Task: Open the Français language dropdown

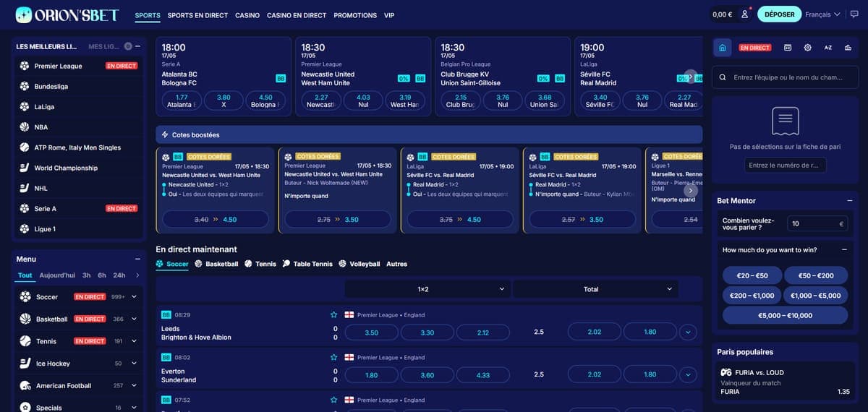Action: [822, 14]
